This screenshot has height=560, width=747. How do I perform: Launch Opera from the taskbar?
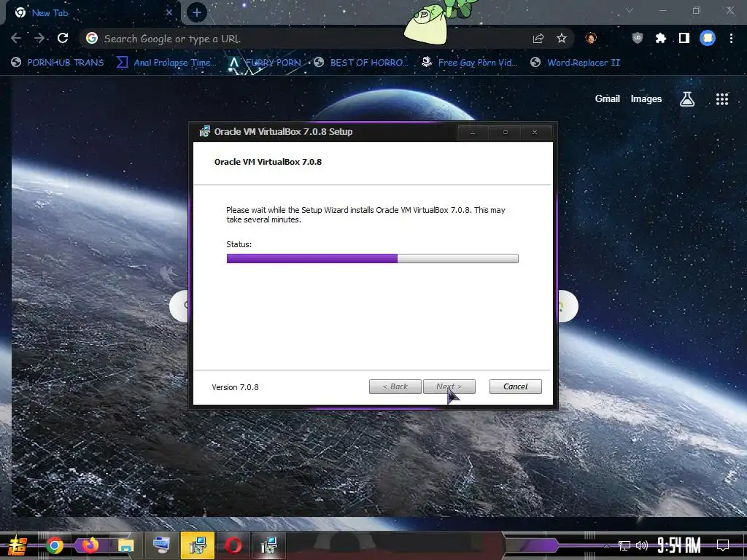233,545
